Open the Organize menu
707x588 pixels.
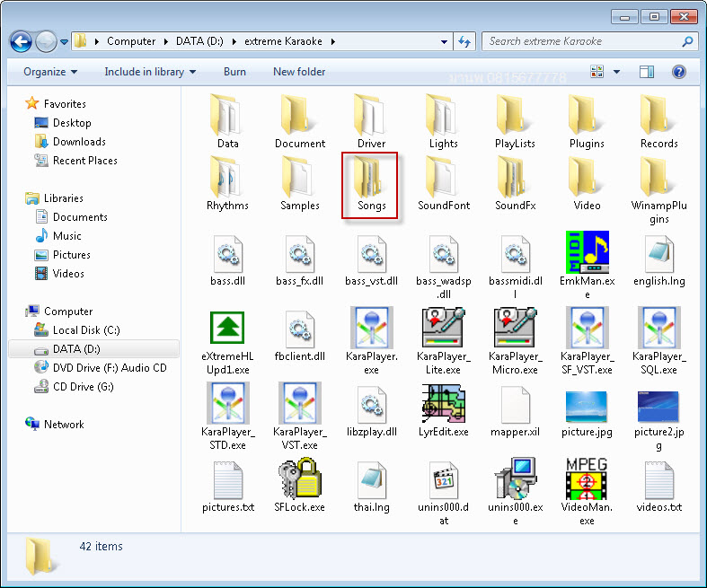pyautogui.click(x=50, y=72)
